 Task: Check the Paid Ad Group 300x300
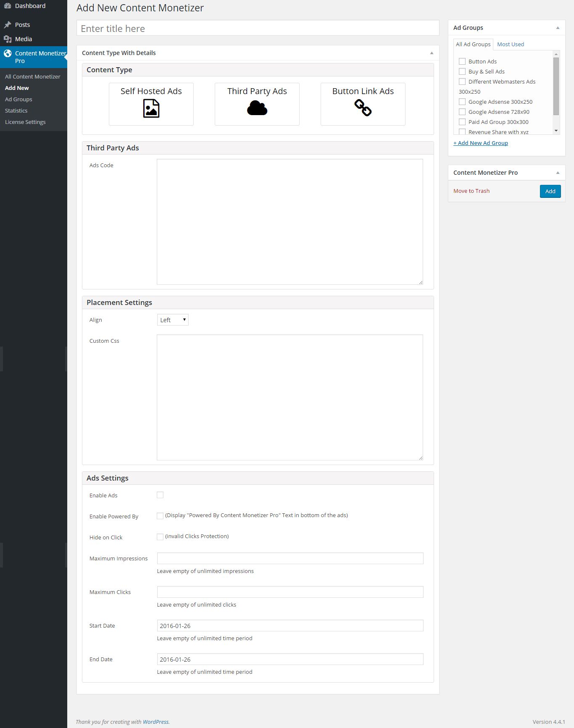pyautogui.click(x=462, y=122)
